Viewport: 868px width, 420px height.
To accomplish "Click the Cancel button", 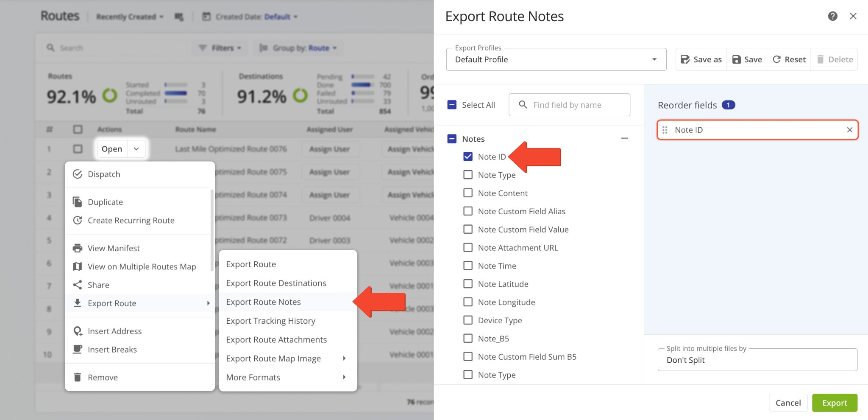I will [788, 403].
